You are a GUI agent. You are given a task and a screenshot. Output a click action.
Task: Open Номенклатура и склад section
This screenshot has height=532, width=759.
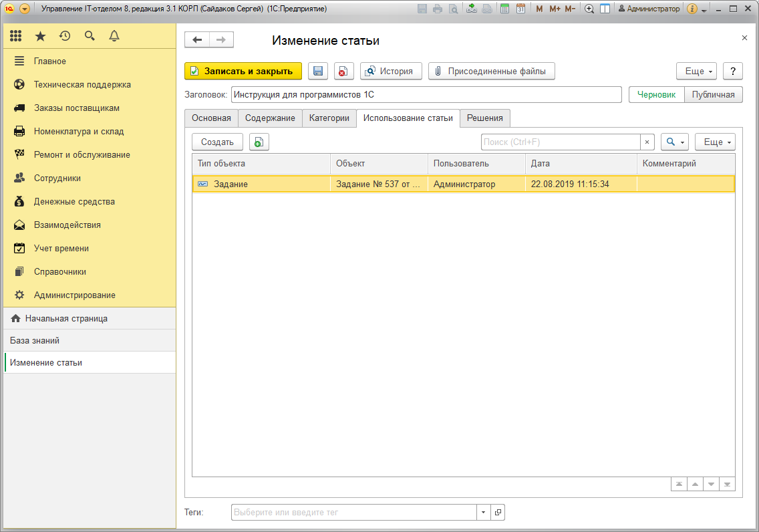coord(90,131)
